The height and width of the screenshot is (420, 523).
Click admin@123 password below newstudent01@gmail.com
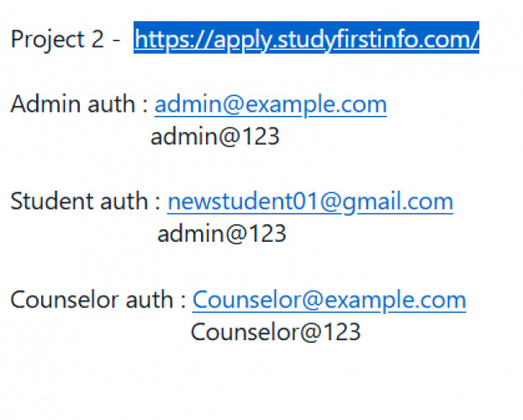click(221, 234)
